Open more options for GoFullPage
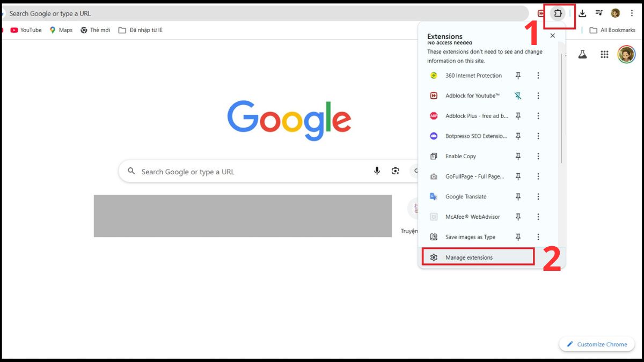The image size is (644, 362). tap(538, 176)
